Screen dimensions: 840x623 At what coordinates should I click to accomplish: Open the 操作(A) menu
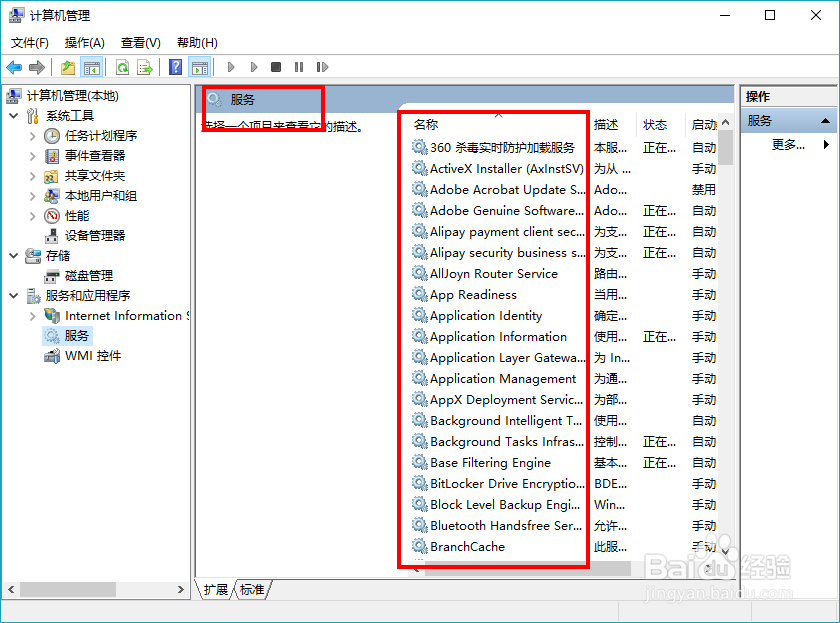tap(85, 43)
